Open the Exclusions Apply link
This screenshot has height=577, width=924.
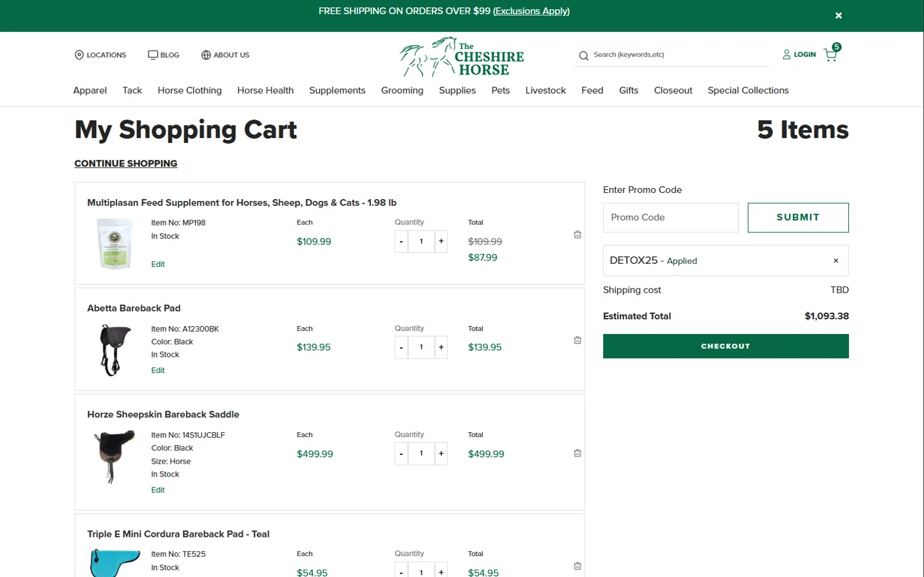pyautogui.click(x=532, y=11)
